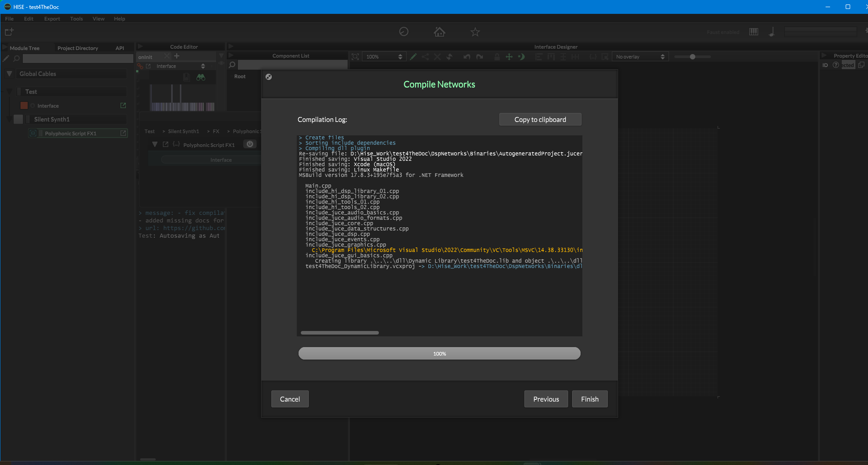
Task: Click the Component List search icon
Action: (x=232, y=65)
